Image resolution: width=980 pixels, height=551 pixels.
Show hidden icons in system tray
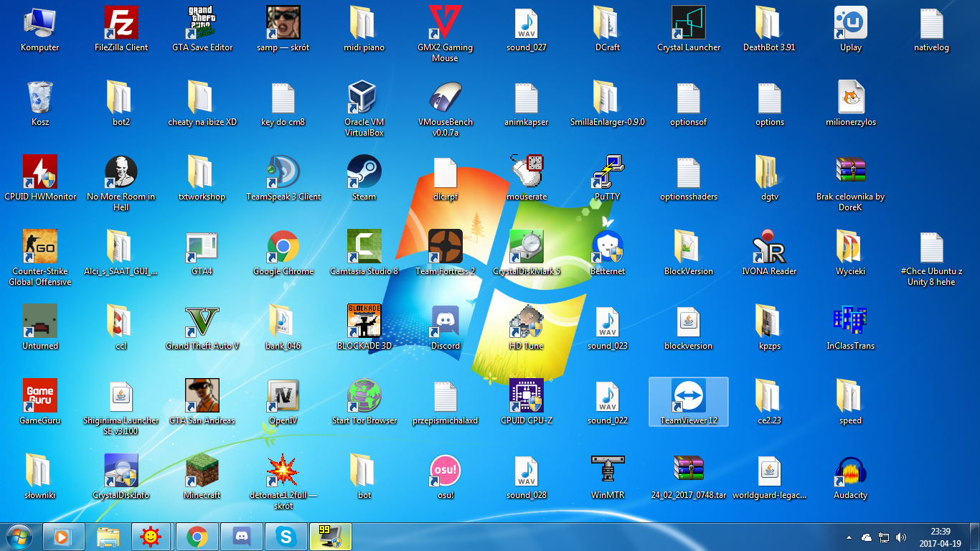(849, 537)
